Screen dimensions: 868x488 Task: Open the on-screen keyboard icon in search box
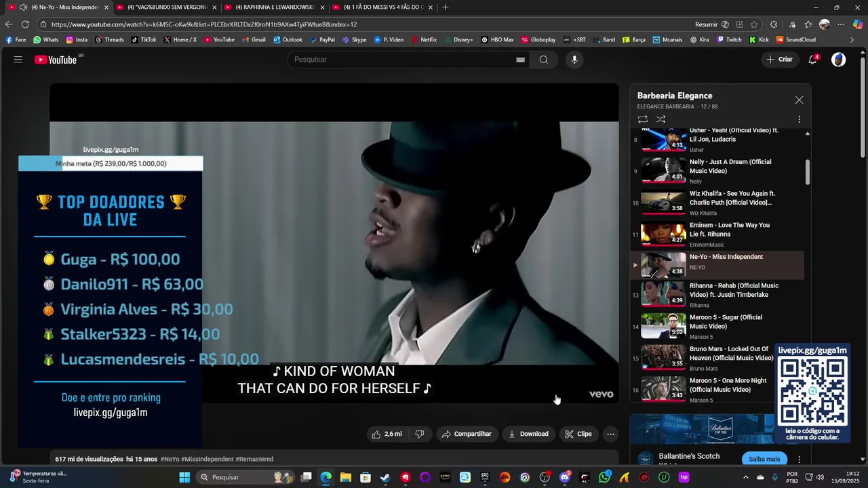[x=520, y=60]
